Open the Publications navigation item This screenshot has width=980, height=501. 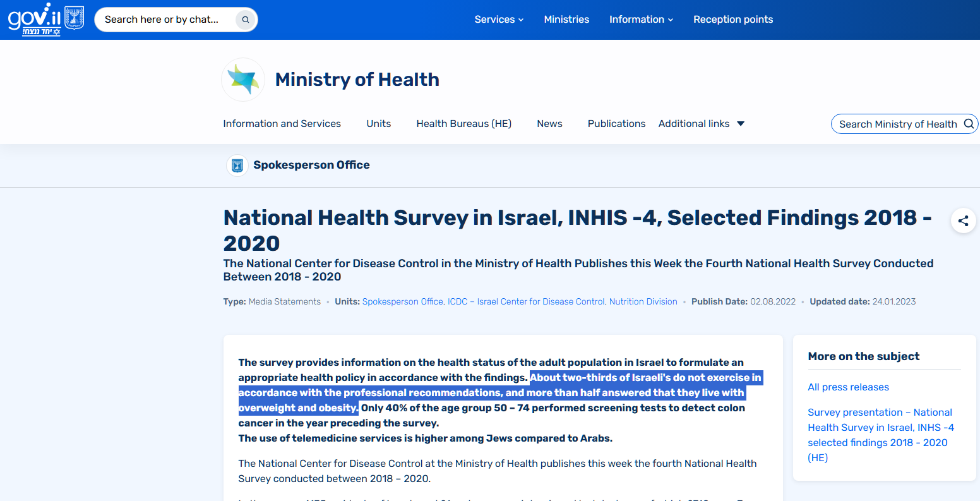(616, 124)
